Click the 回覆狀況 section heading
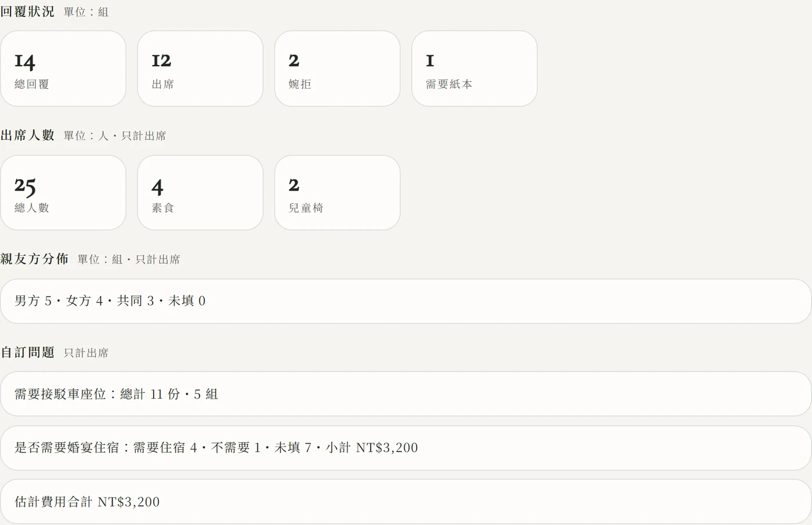Viewport: 812px width, 525px height. [27, 12]
